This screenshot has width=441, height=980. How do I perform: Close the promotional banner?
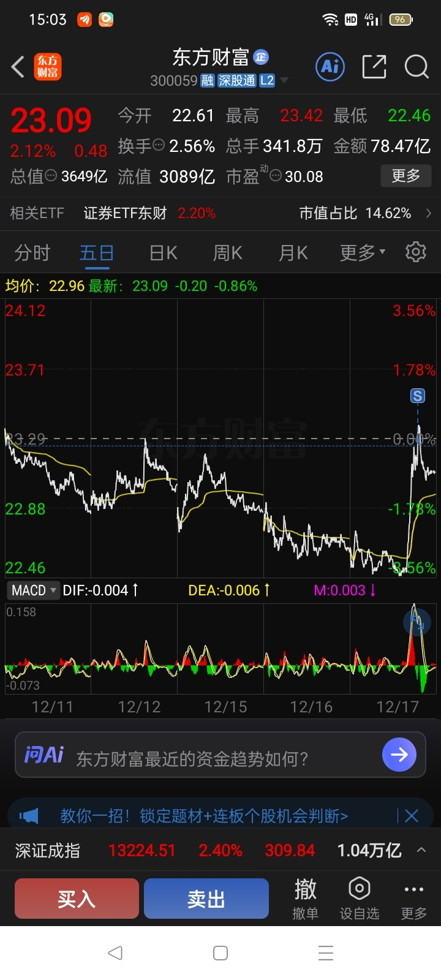412,816
